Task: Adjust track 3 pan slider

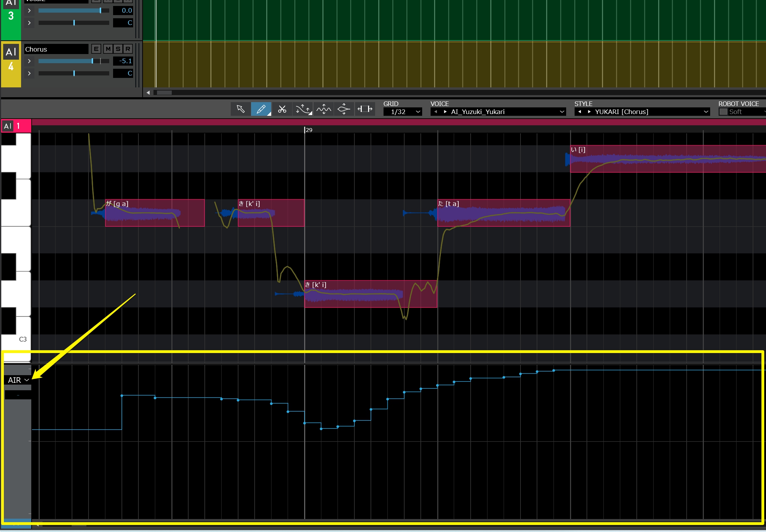Action: coord(74,23)
